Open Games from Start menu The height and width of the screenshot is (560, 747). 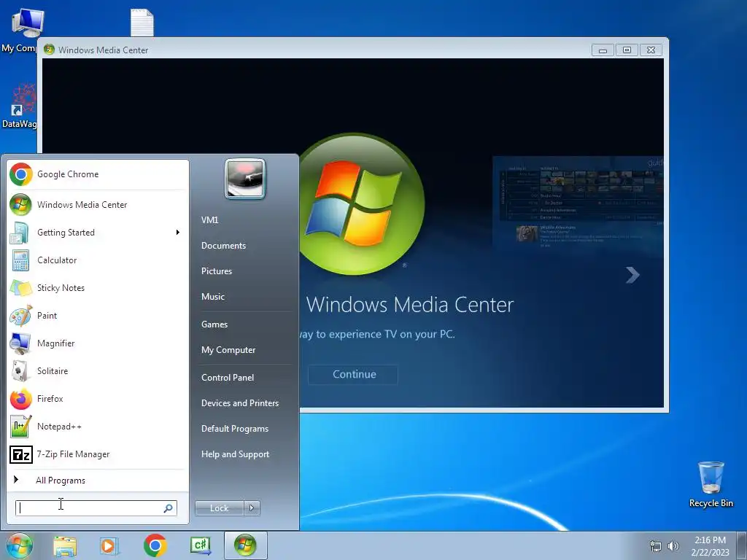pos(214,324)
